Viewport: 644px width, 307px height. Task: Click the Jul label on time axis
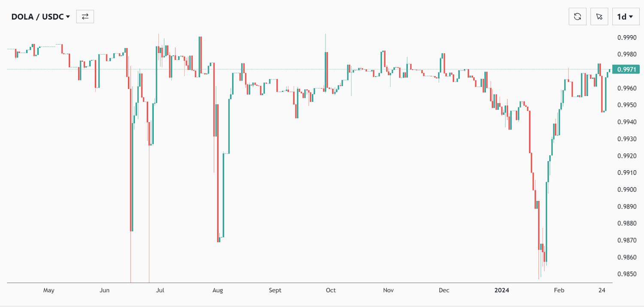[160, 290]
